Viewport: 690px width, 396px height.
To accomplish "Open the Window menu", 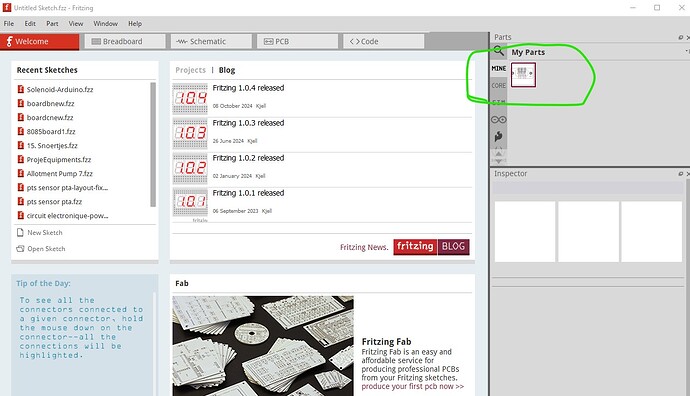I will (106, 23).
